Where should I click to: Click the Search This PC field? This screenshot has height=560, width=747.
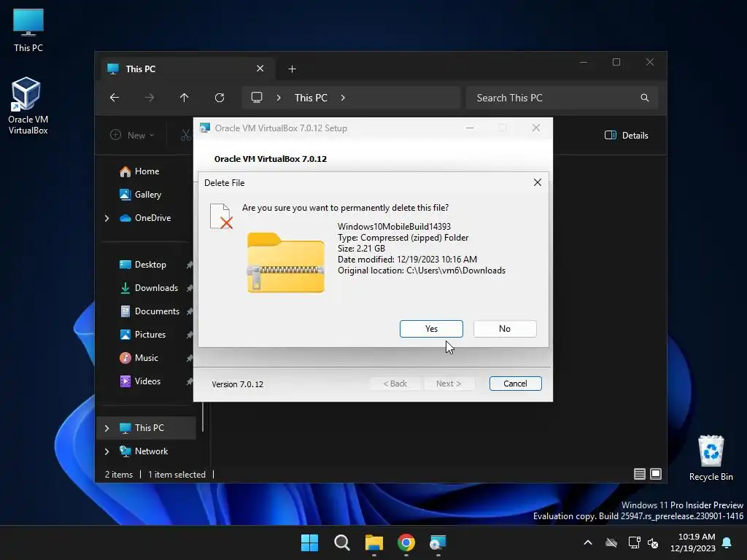coord(562,98)
